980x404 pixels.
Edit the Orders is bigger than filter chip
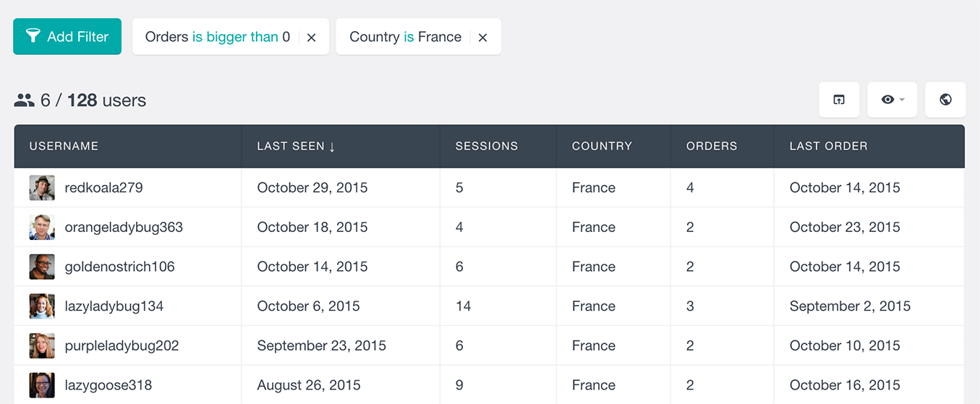click(217, 37)
